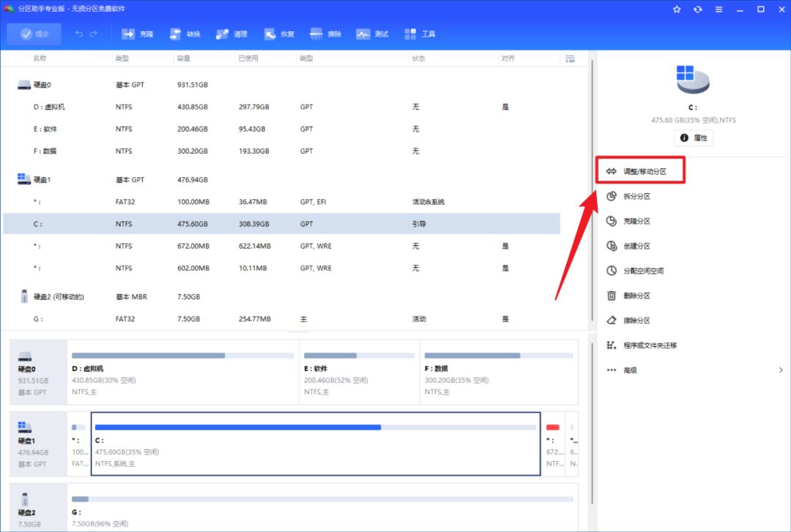Select Allocate Free Space (分配空闲空间)

click(x=635, y=271)
